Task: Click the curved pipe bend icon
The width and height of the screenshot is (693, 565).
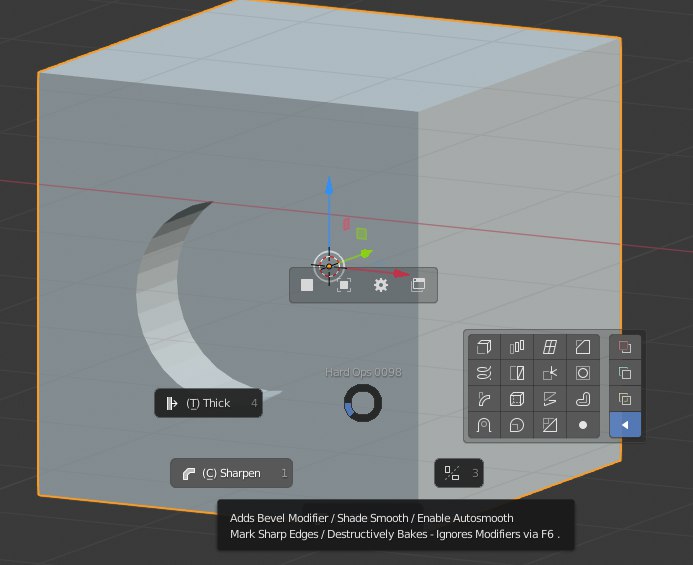Action: (x=484, y=399)
